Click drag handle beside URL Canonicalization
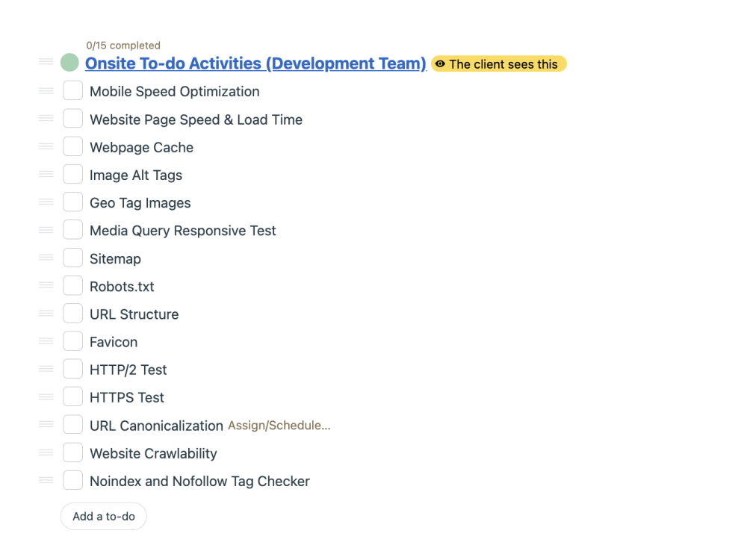The image size is (747, 560). point(46,424)
